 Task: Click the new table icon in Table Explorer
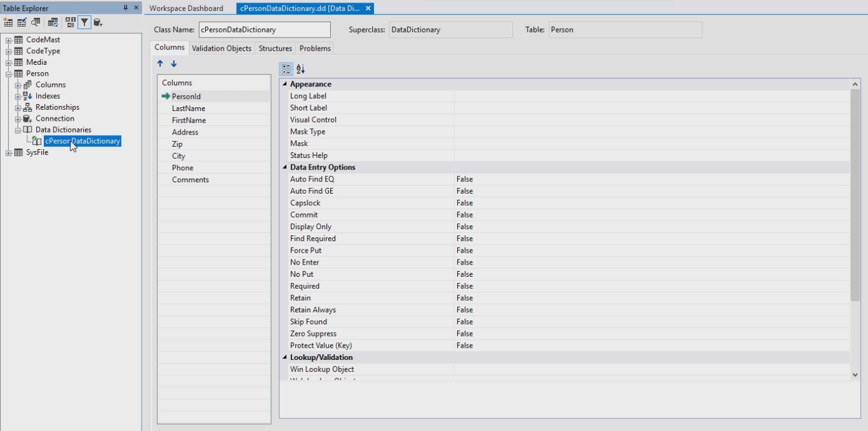(8, 22)
